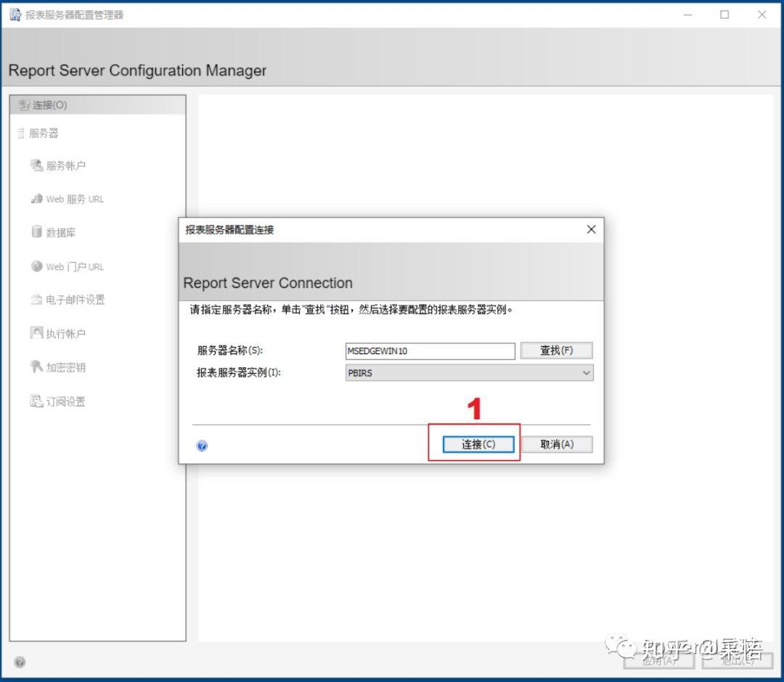Viewport: 784px width, 682px height.
Task: Select the 执行帐户 execution account icon
Action: pos(36,333)
